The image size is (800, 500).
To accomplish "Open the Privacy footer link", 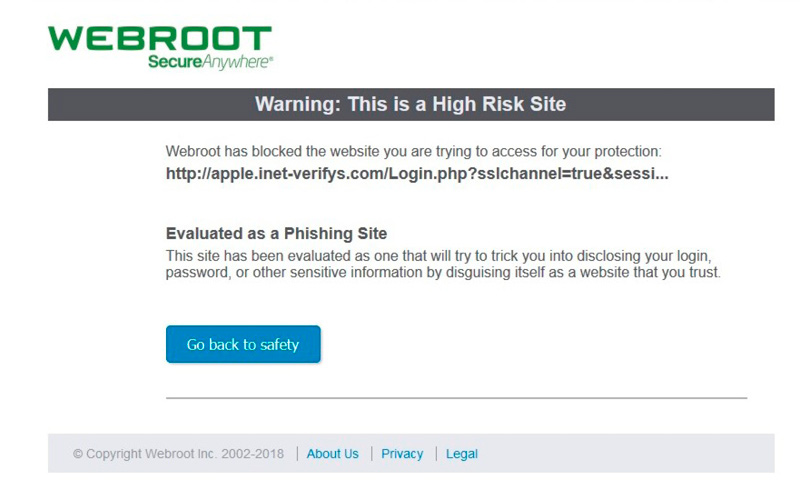I will pyautogui.click(x=402, y=454).
